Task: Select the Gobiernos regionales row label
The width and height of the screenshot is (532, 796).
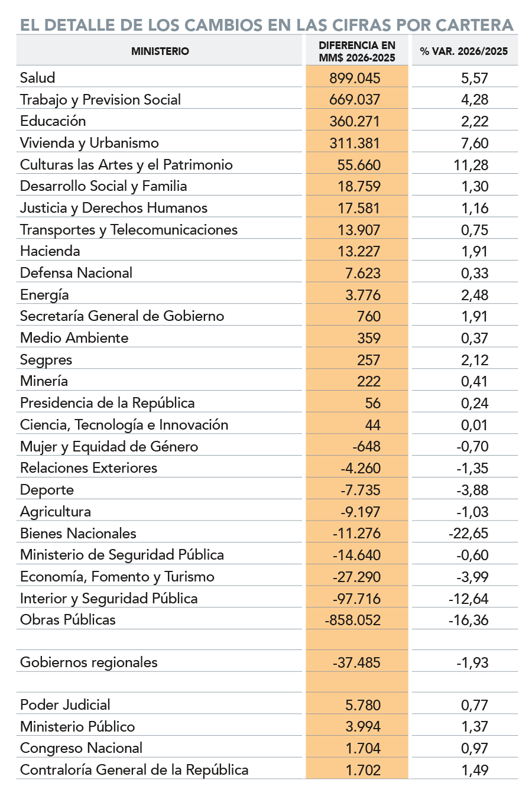Action: tap(89, 662)
